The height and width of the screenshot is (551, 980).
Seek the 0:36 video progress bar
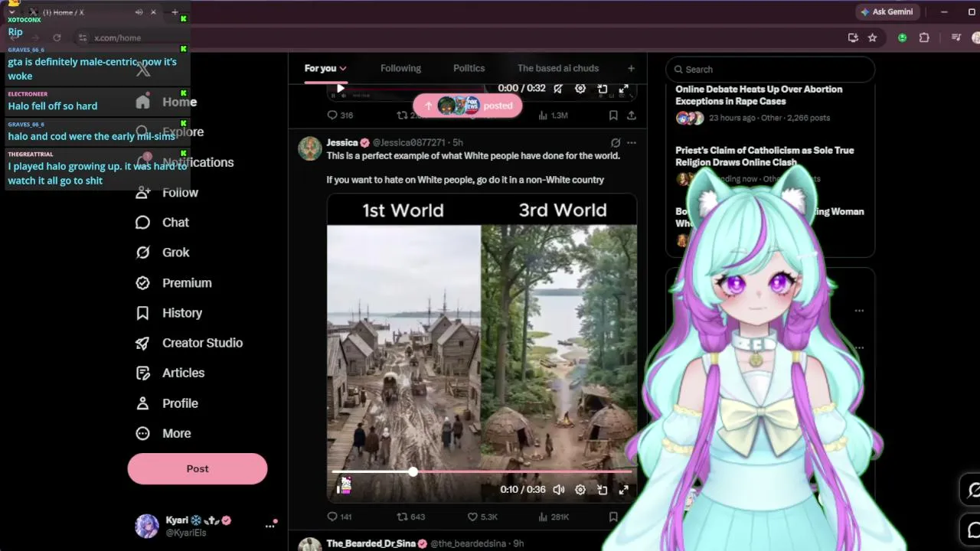tap(482, 472)
